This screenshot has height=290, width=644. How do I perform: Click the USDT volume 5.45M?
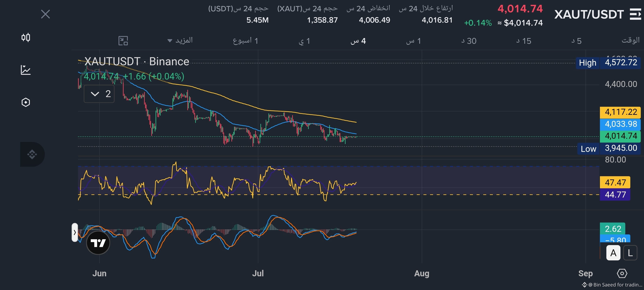pyautogui.click(x=257, y=20)
